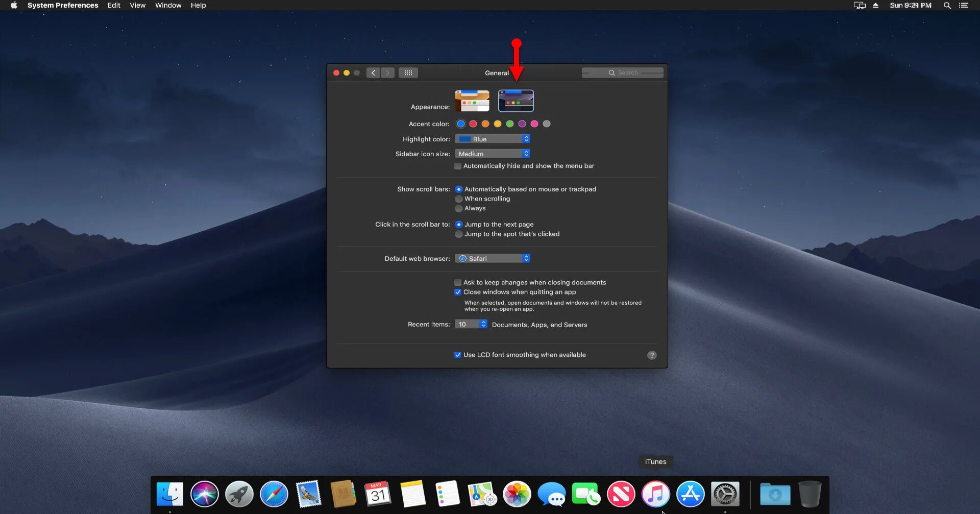980x514 pixels.
Task: Open Downloads folder in Dock
Action: tap(775, 494)
